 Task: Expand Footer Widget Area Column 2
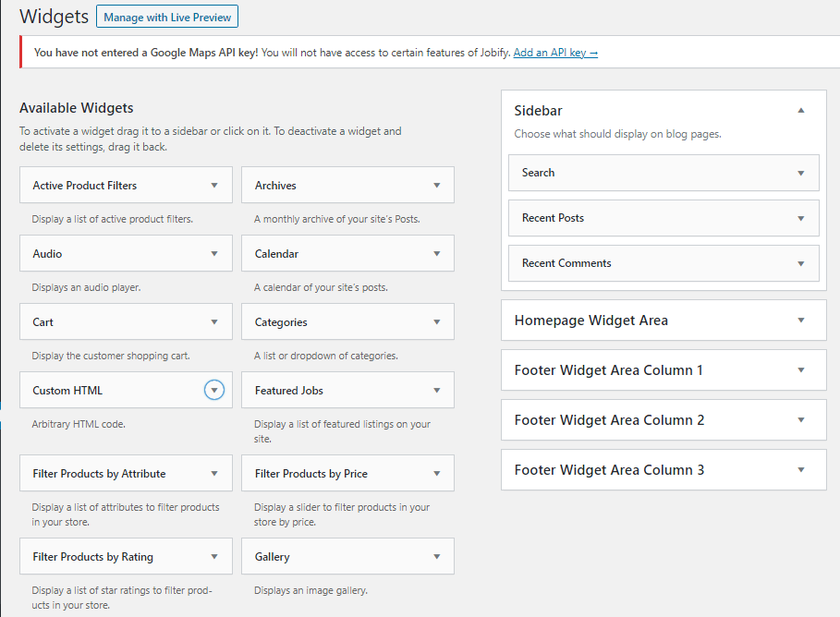coord(800,419)
